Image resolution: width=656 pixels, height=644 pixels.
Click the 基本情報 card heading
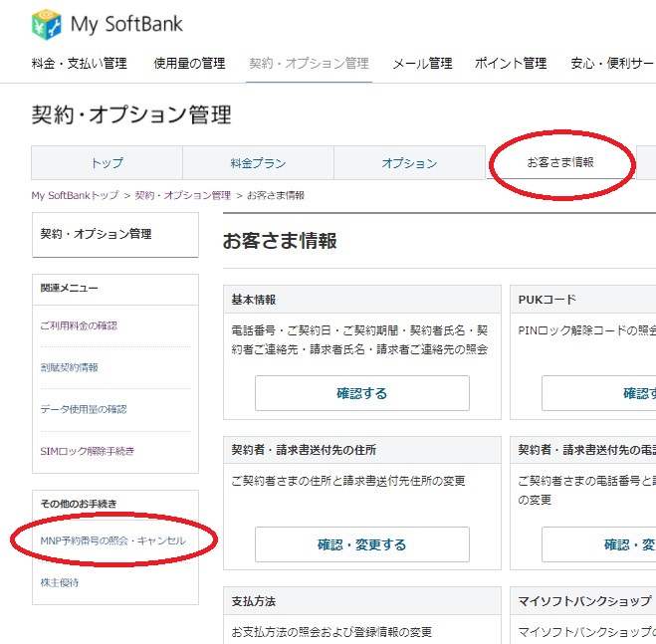[x=254, y=300]
